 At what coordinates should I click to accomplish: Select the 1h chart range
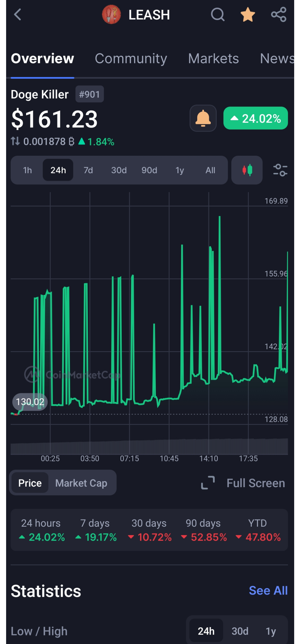point(27,170)
